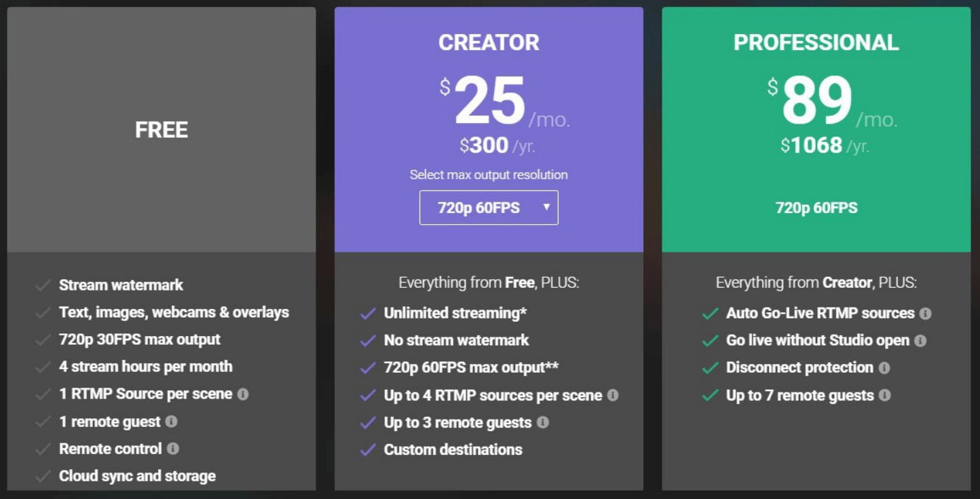Click the checkmark beside Stream watermark

[x=43, y=286]
